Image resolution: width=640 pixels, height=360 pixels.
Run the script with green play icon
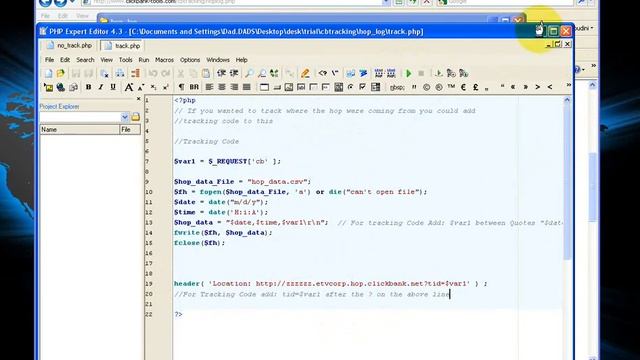(x=408, y=73)
